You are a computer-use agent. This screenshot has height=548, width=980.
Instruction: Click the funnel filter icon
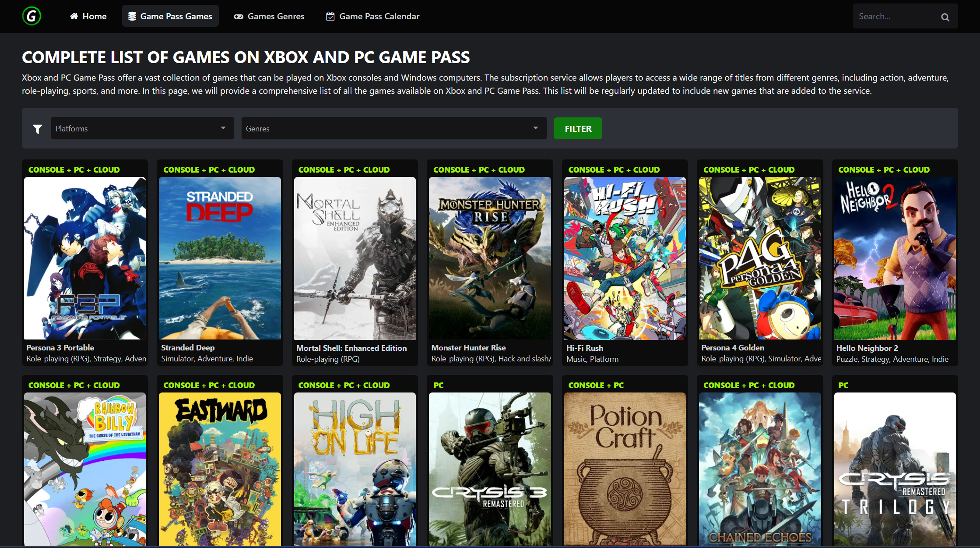pos(38,129)
